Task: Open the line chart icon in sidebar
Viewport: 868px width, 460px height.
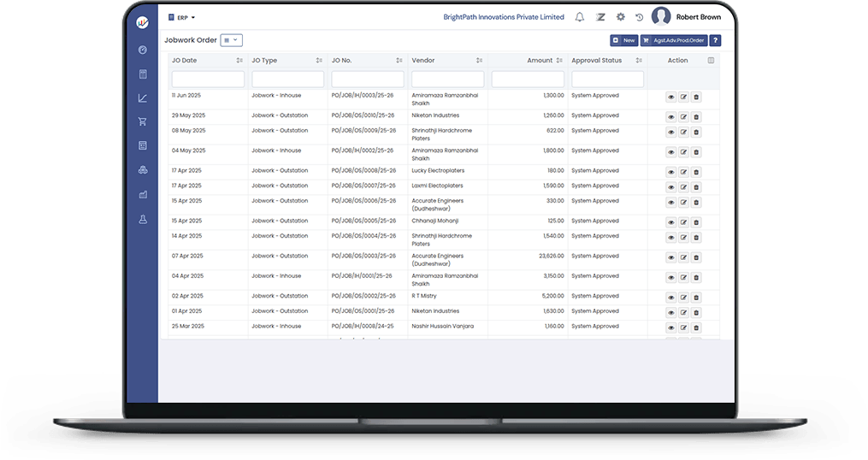Action: (x=143, y=98)
